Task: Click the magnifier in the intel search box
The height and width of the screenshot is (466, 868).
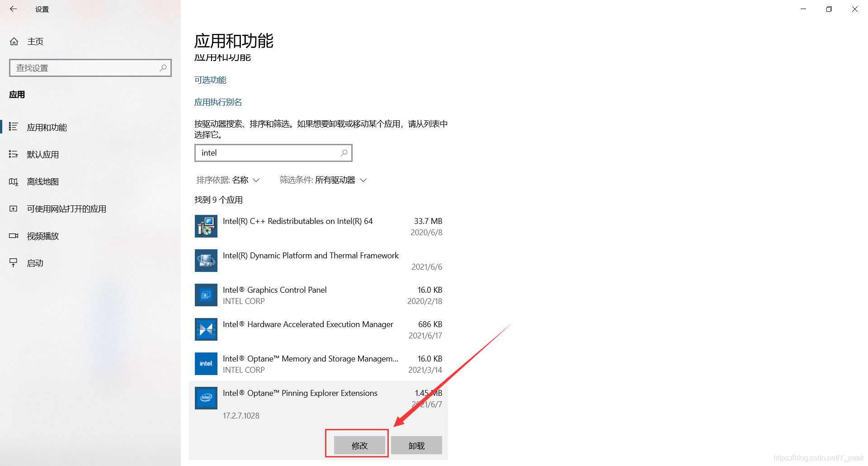Action: pos(344,153)
